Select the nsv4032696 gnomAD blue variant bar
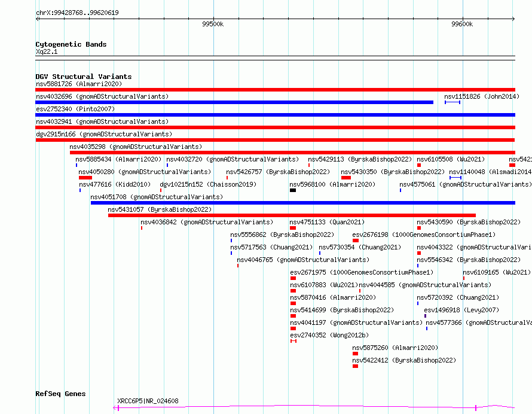This screenshot has width=532, height=414. click(x=234, y=102)
